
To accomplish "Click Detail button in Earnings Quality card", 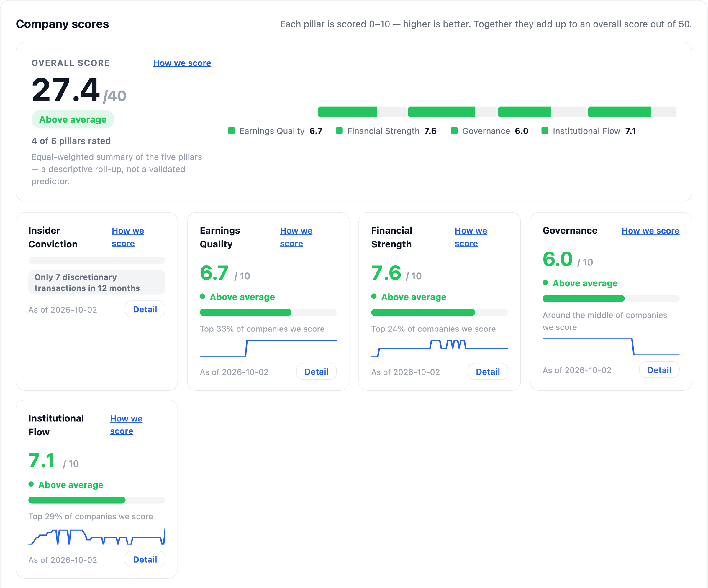I will click(316, 372).
